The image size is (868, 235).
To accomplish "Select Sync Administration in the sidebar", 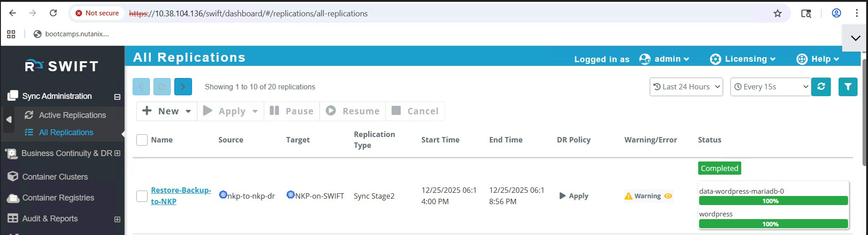I will click(x=57, y=96).
